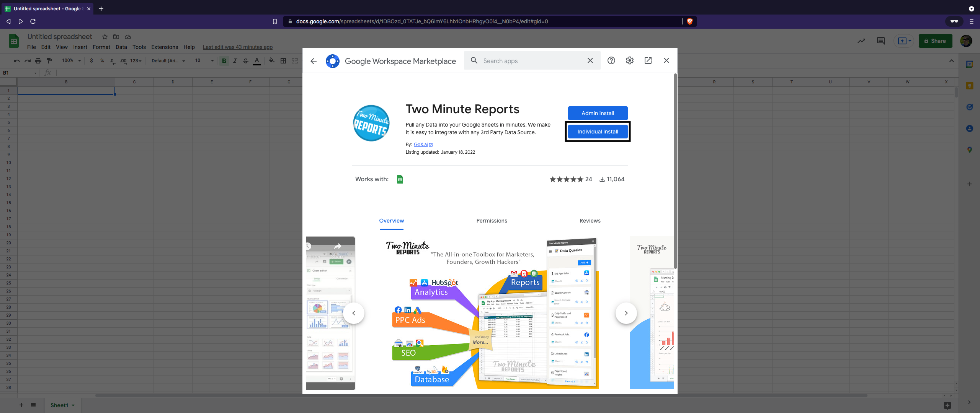Open the text color picker
This screenshot has height=413, width=980.
[x=257, y=60]
